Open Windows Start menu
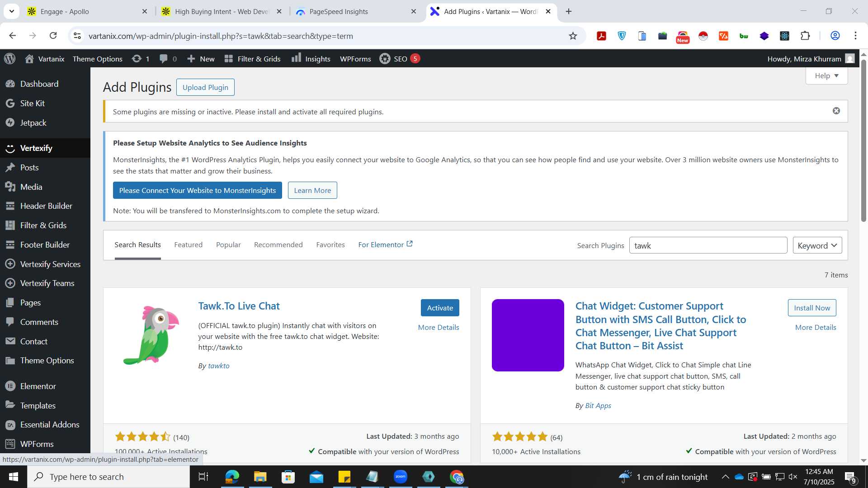Screen dimensions: 868x488 coord(14,477)
